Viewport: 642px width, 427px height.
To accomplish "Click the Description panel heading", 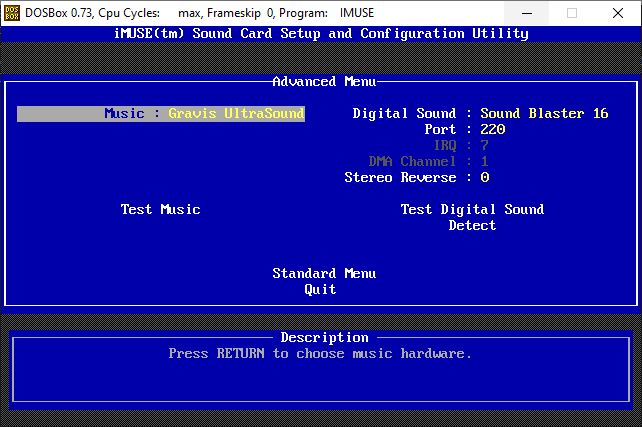I will pyautogui.click(x=324, y=337).
